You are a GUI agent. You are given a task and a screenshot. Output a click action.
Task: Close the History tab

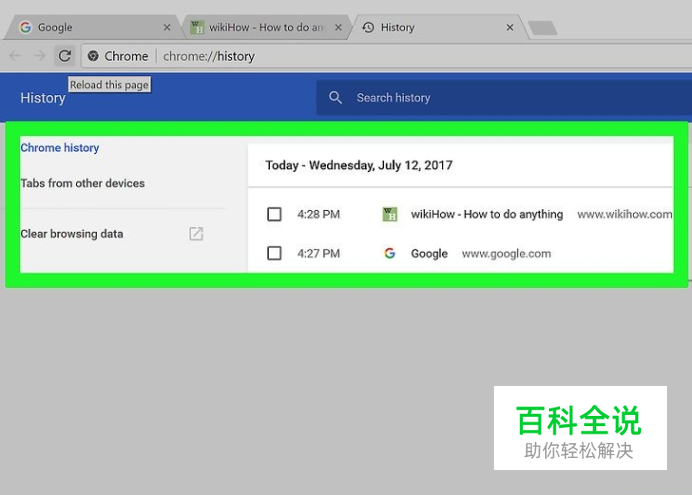pos(510,27)
